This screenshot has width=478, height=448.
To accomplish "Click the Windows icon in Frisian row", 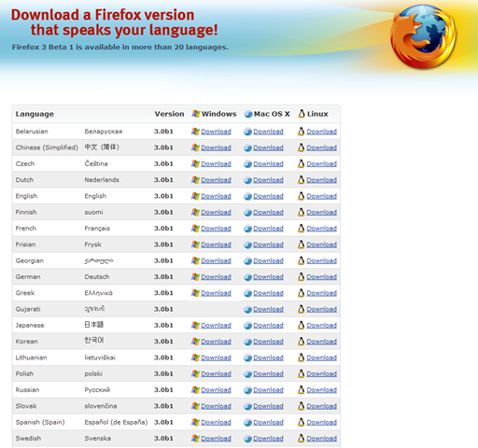I will point(195,245).
